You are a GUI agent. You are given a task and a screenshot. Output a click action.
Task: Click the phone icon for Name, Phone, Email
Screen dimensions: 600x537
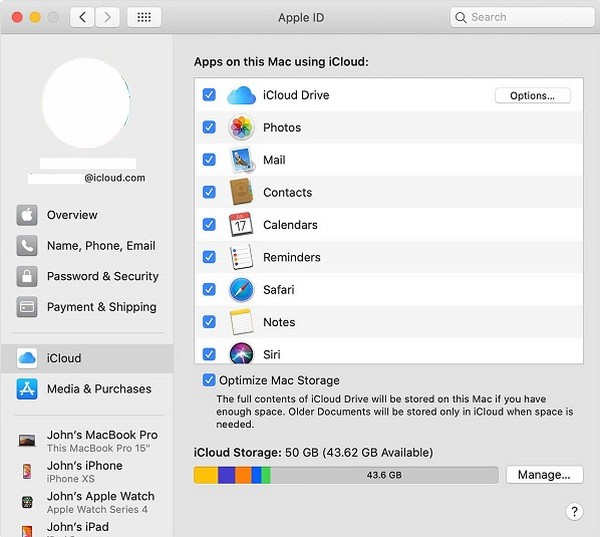27,246
